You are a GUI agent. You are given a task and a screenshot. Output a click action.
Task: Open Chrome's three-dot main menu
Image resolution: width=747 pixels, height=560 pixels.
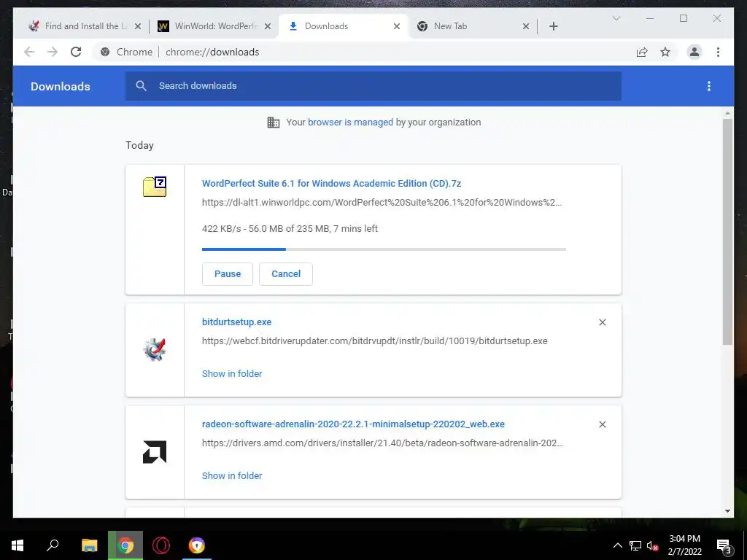(718, 52)
